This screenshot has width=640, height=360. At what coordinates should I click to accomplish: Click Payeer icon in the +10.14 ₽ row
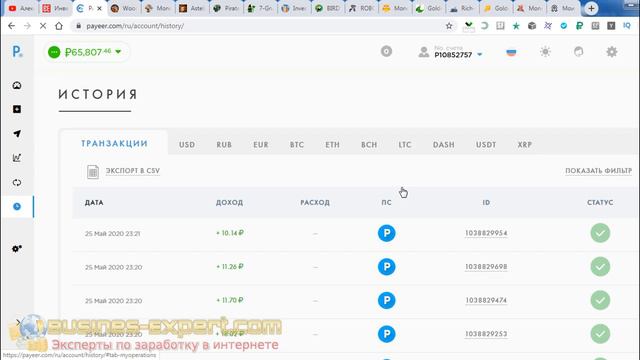click(386, 233)
